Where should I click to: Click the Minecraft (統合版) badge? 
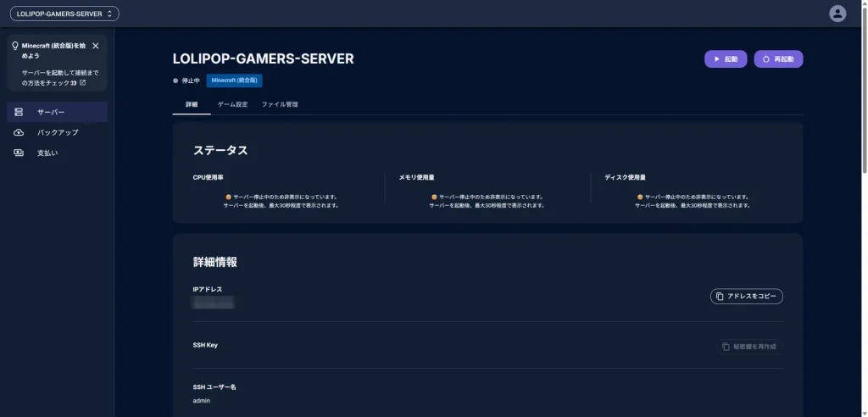(234, 81)
